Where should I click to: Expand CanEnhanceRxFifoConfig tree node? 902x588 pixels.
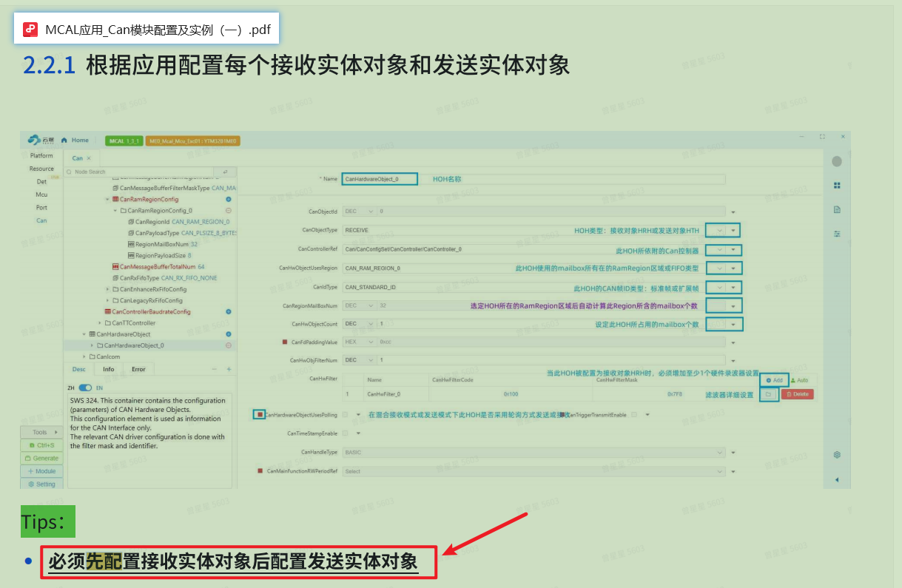pyautogui.click(x=107, y=289)
